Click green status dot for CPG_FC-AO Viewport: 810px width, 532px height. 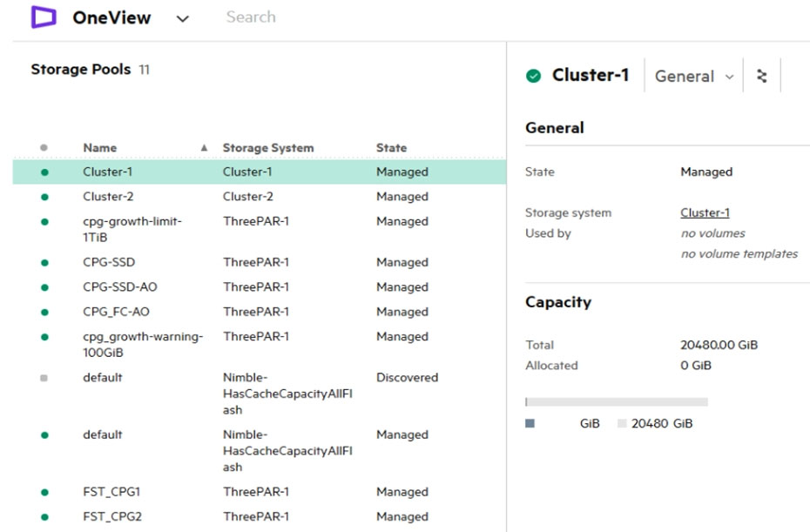(44, 313)
